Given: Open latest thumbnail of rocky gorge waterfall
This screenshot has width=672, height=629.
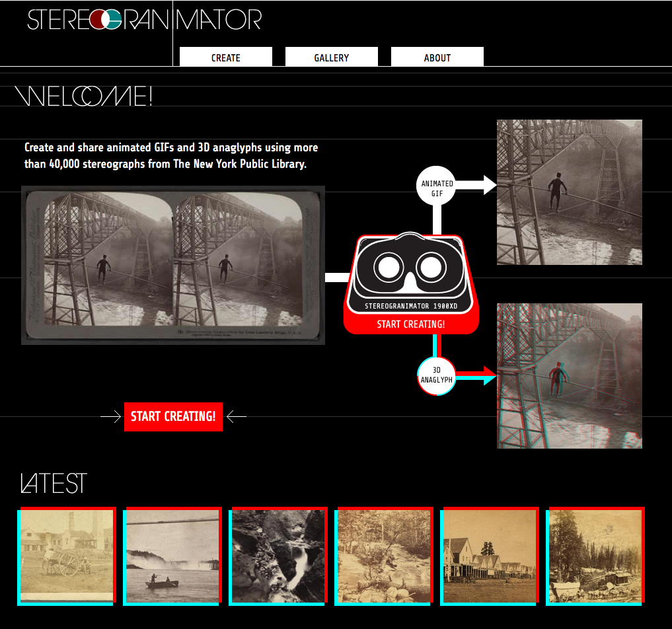Looking at the screenshot, I should (278, 556).
